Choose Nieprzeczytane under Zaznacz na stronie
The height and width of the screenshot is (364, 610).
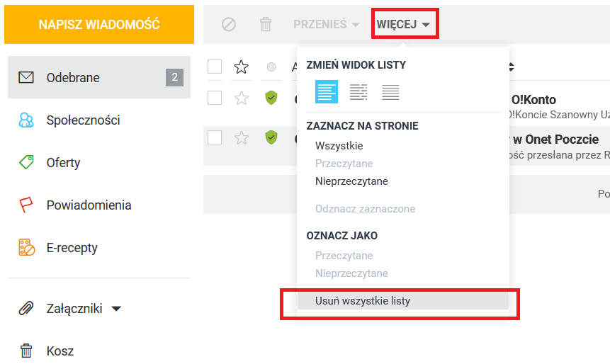point(351,181)
